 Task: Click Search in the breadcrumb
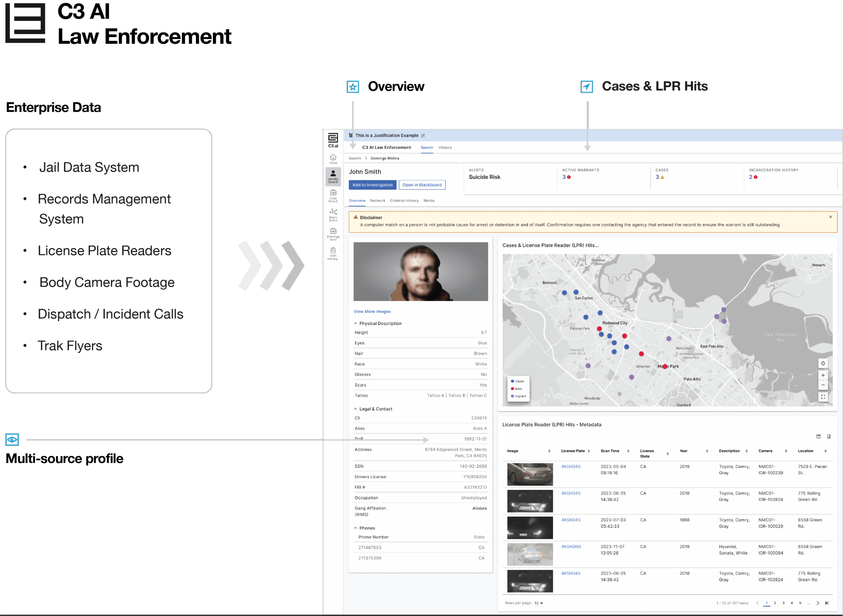[x=355, y=159]
